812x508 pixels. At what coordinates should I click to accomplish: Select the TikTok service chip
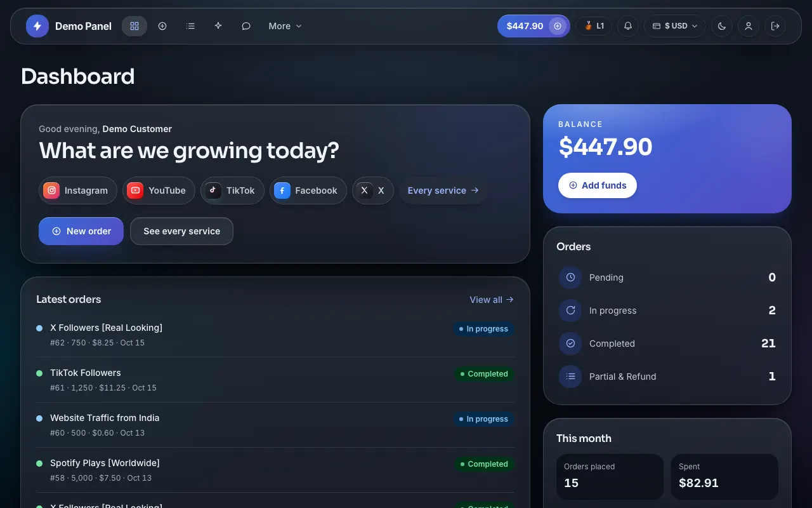coord(232,190)
